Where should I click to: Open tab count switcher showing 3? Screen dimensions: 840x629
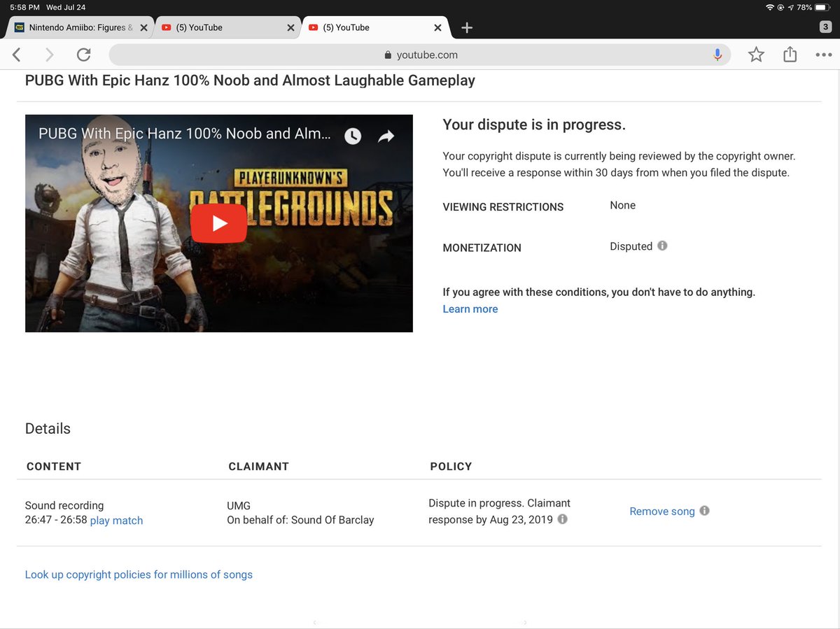825,27
